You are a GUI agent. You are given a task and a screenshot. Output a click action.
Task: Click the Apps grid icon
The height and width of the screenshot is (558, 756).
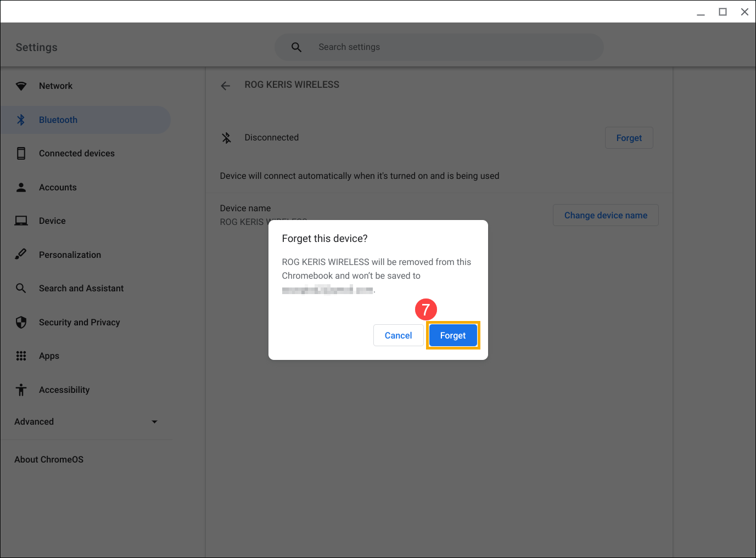tap(21, 356)
